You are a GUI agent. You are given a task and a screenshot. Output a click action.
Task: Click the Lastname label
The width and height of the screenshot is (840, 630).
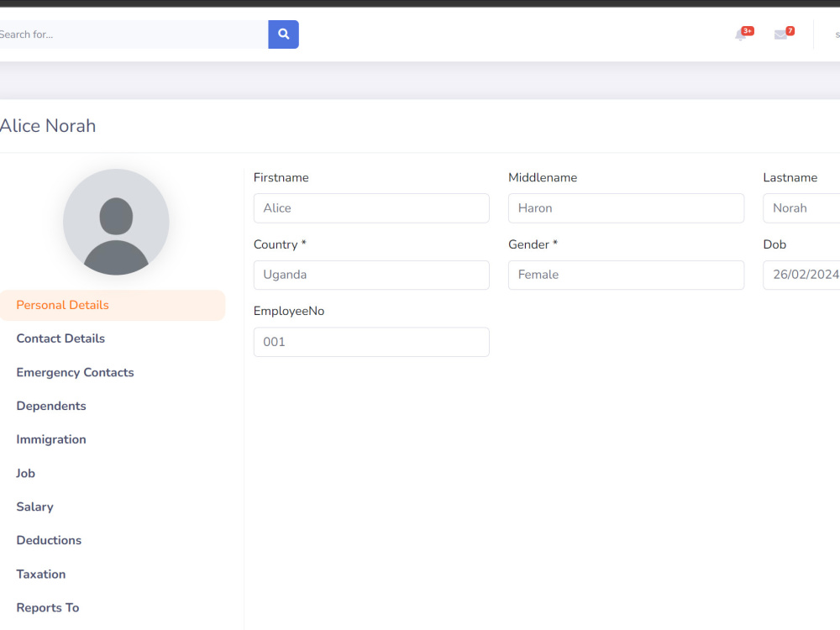point(790,178)
